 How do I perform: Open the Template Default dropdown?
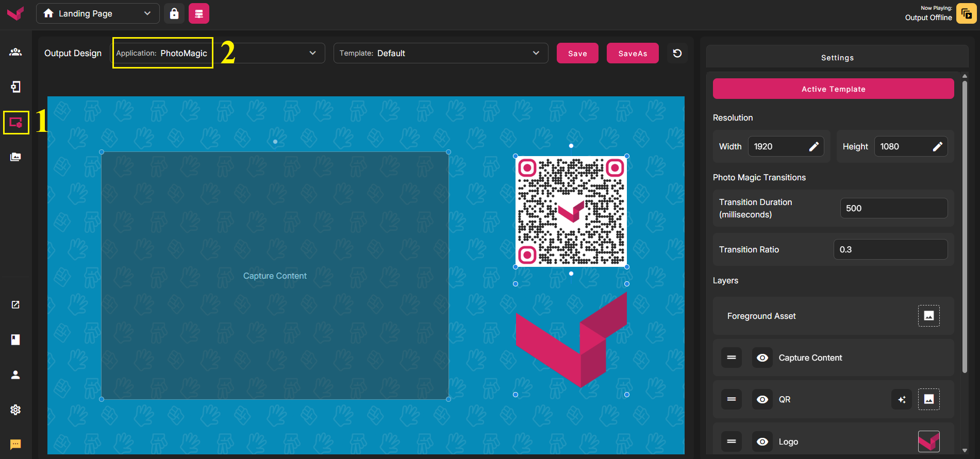pyautogui.click(x=441, y=53)
